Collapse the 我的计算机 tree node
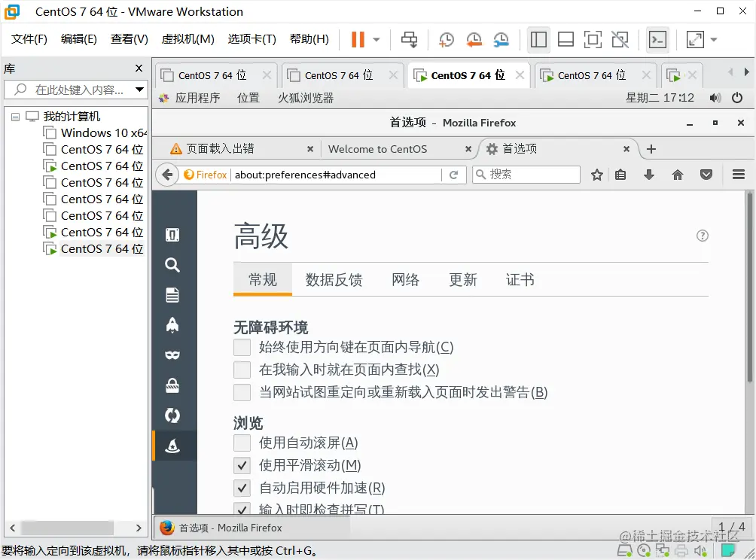 pyautogui.click(x=15, y=117)
